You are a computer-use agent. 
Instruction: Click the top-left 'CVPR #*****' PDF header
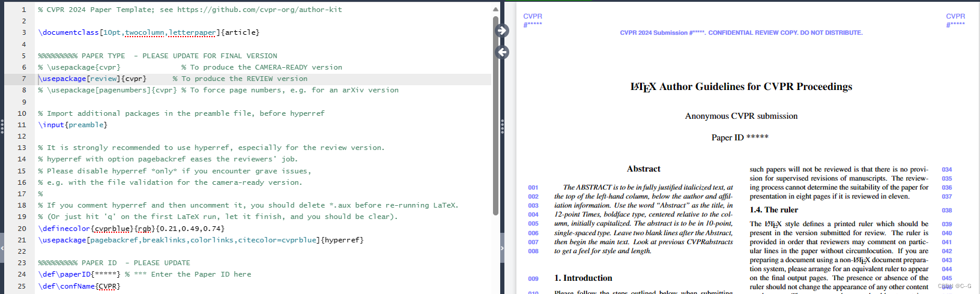point(533,20)
